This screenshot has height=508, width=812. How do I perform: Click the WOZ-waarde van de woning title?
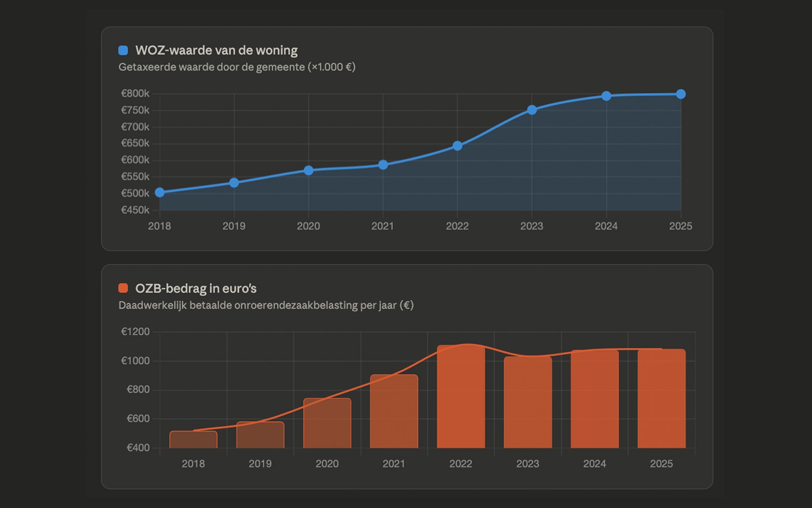coord(216,50)
